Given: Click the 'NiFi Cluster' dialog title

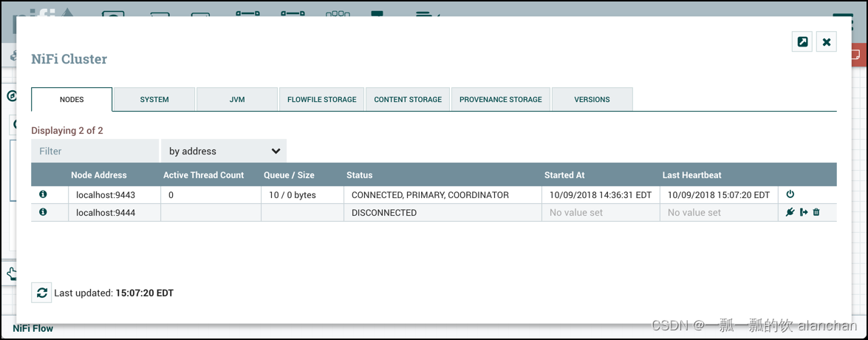Looking at the screenshot, I should click(x=69, y=59).
